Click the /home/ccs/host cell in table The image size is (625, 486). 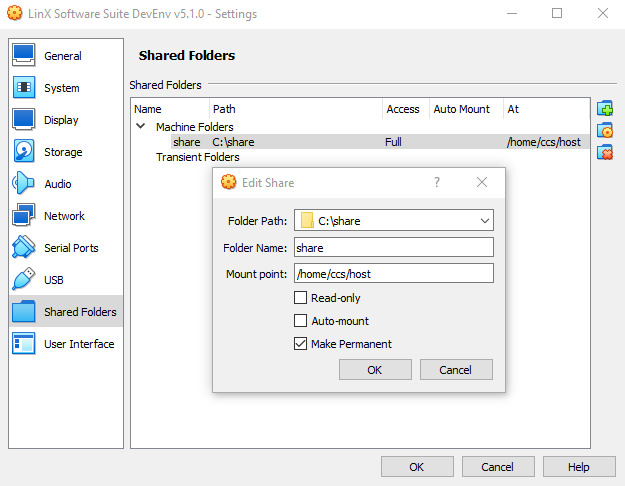point(544,142)
